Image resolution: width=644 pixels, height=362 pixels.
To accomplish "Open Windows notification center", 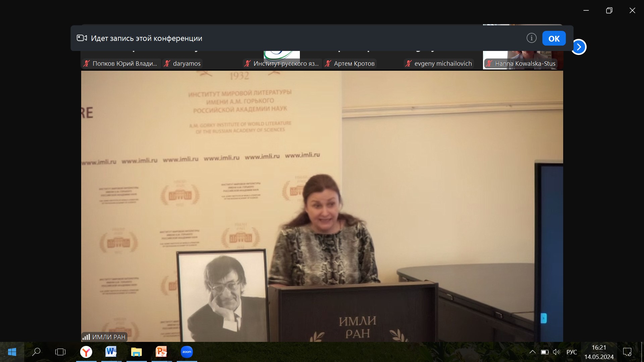I will click(x=627, y=352).
